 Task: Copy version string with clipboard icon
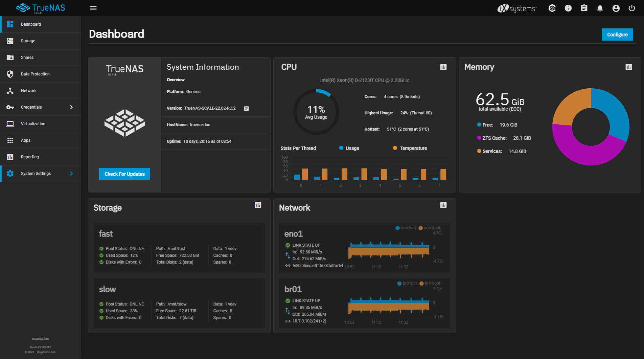click(246, 109)
